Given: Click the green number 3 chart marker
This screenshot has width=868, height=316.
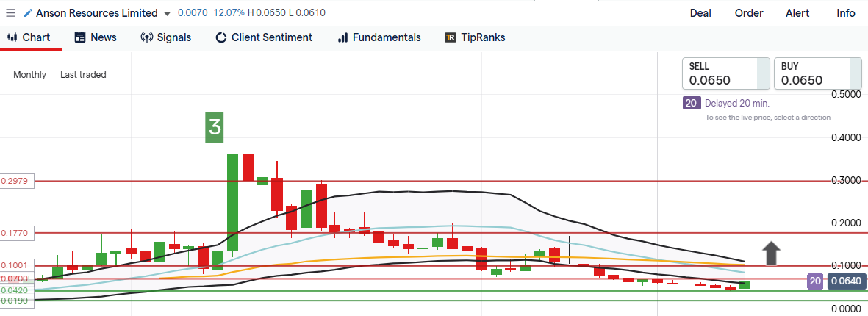Looking at the screenshot, I should 214,126.
